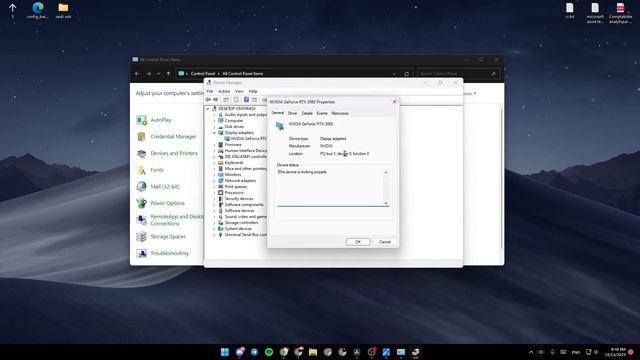Select the System devices tree row

pos(238,229)
